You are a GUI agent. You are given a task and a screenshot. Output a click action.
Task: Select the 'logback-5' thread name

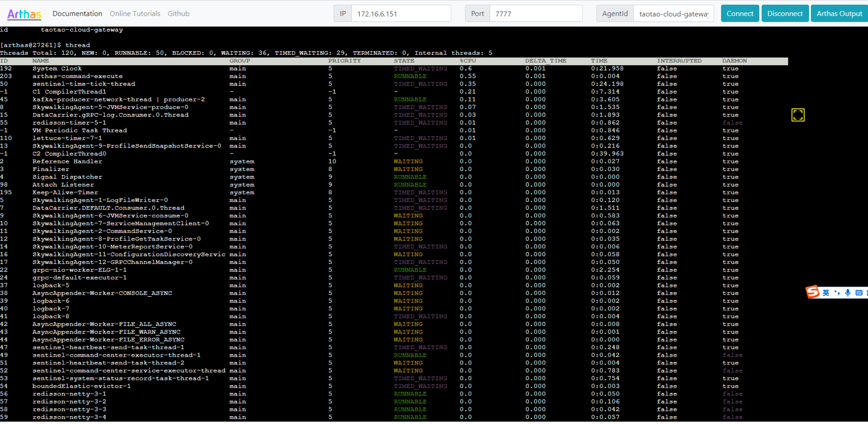point(51,285)
